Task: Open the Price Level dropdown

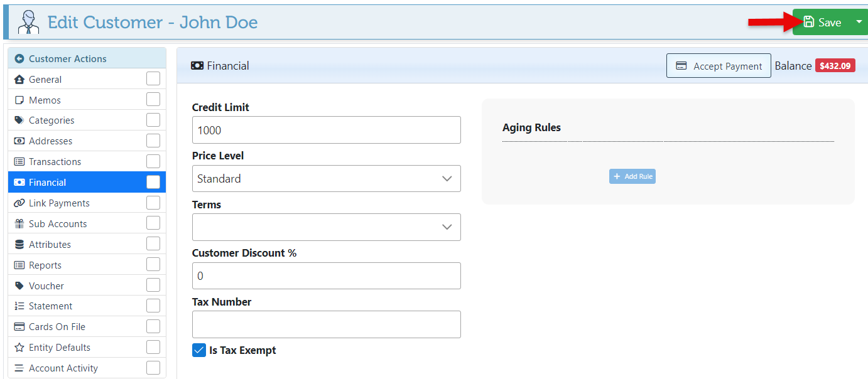Action: 326,179
